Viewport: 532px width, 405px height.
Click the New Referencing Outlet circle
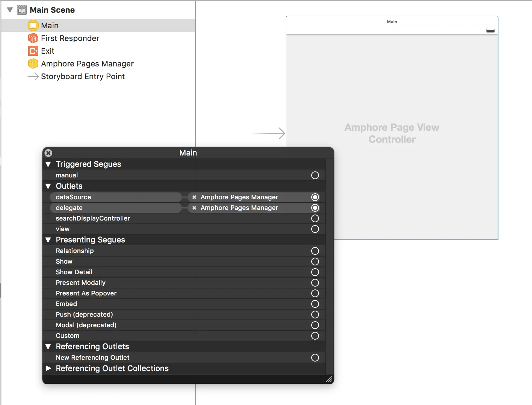point(315,358)
